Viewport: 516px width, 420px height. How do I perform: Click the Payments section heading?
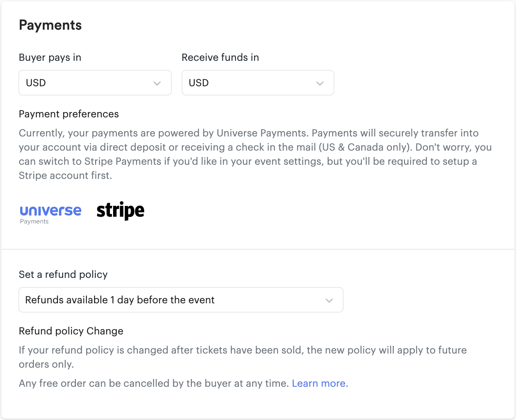50,25
